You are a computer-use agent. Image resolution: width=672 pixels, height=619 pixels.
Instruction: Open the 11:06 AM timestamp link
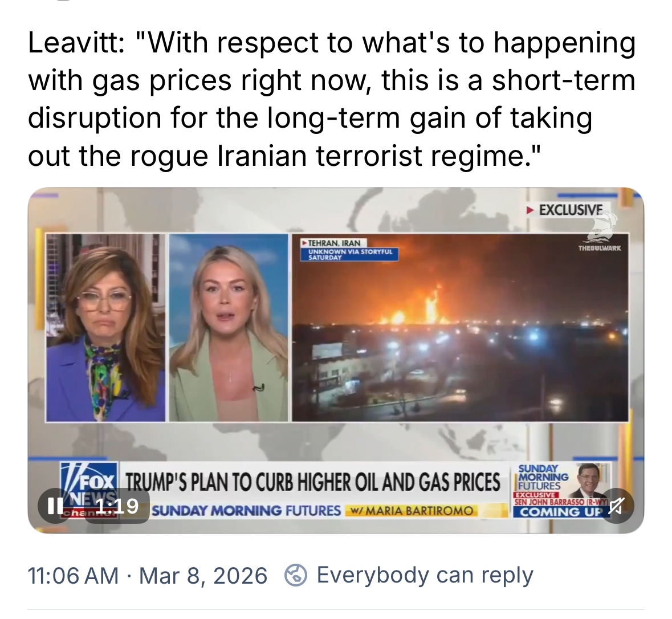[x=73, y=575]
